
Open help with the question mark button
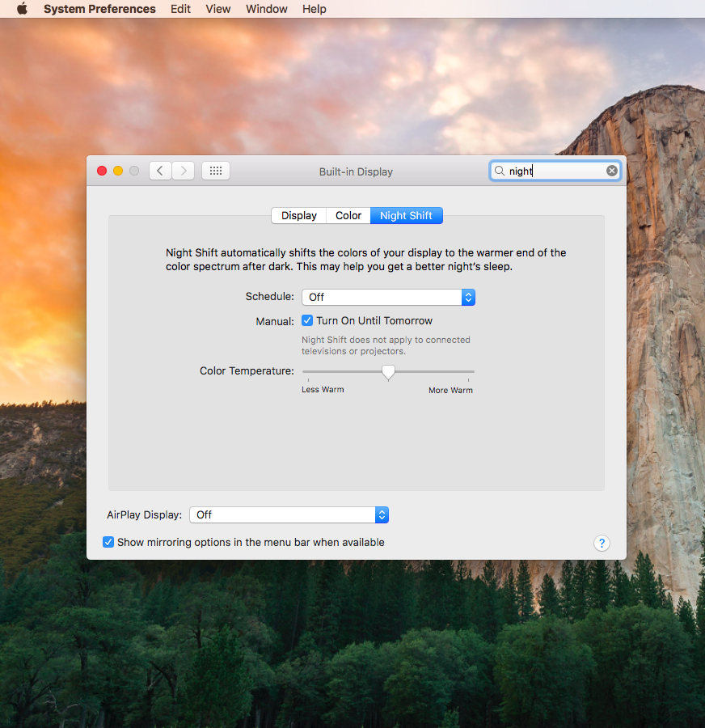tap(602, 543)
